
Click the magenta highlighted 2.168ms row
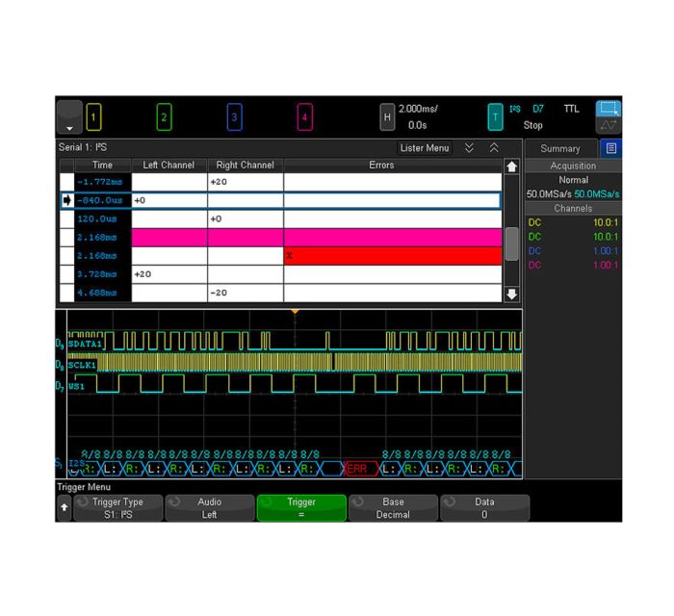coord(281,238)
